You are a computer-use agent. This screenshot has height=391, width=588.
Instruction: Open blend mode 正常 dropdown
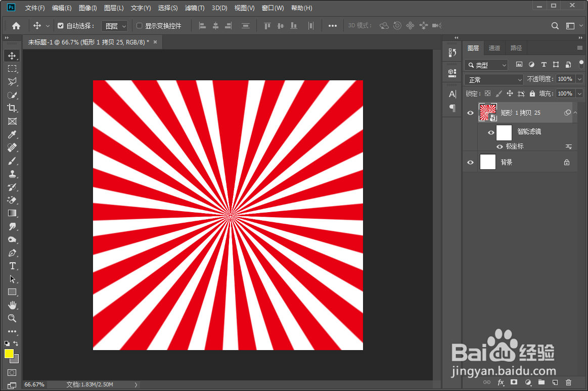494,80
